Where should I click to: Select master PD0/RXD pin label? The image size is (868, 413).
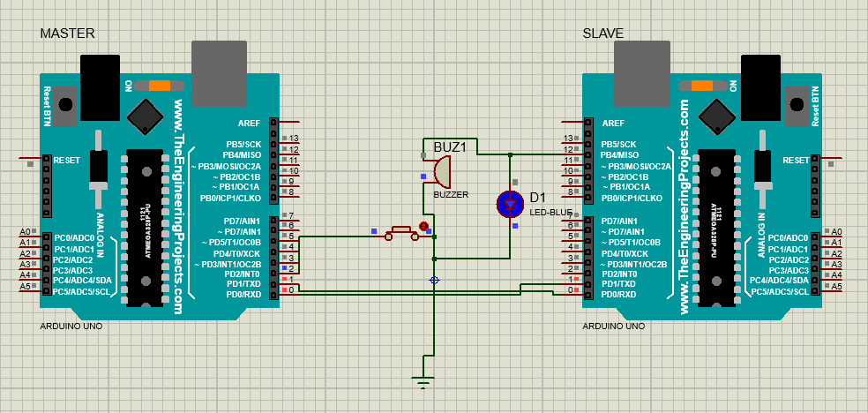pyautogui.click(x=243, y=294)
